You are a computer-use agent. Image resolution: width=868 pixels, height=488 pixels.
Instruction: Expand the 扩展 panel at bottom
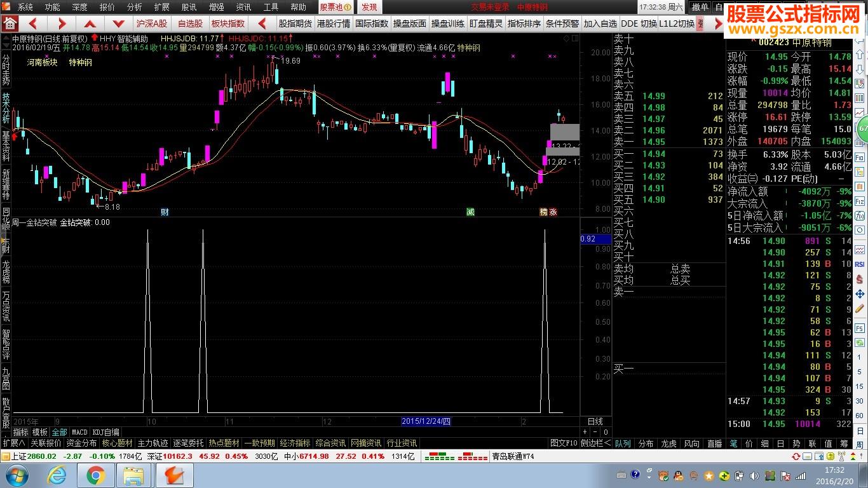click(x=13, y=443)
